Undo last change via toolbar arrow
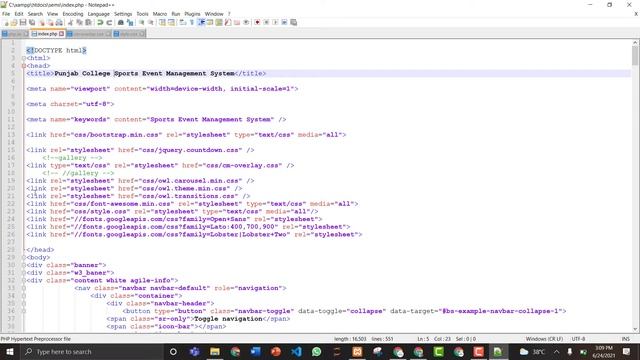The width and height of the screenshot is (640, 360). pos(100,22)
